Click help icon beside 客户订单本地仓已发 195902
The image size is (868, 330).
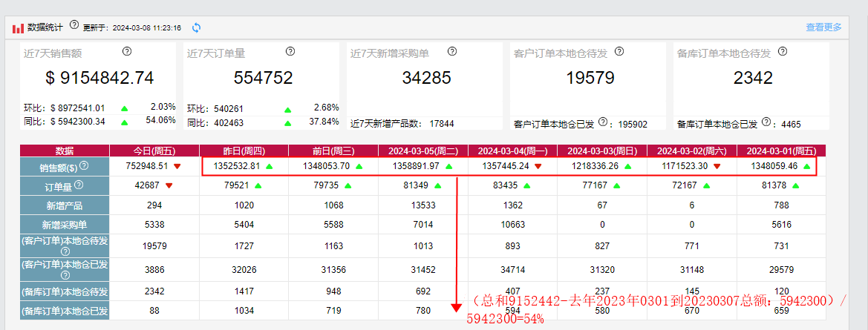603,122
